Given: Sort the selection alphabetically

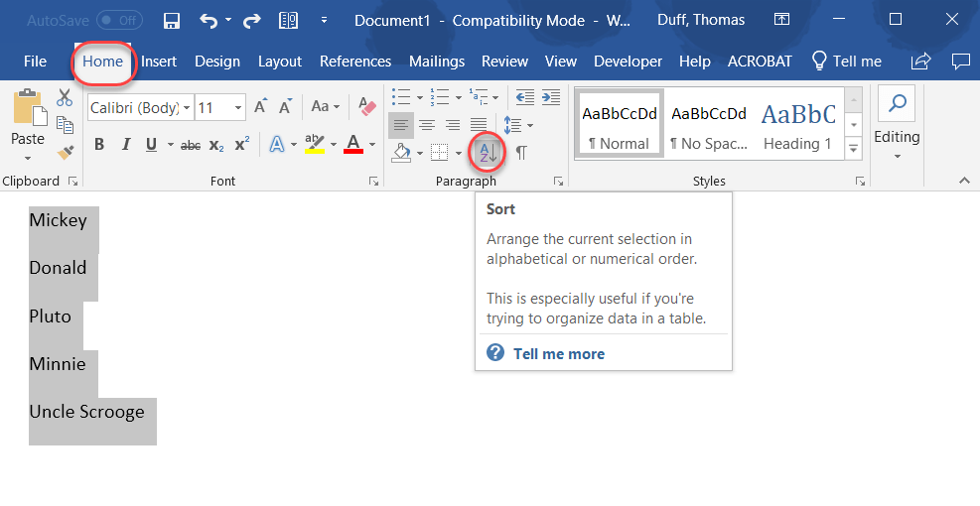Looking at the screenshot, I should (x=488, y=153).
